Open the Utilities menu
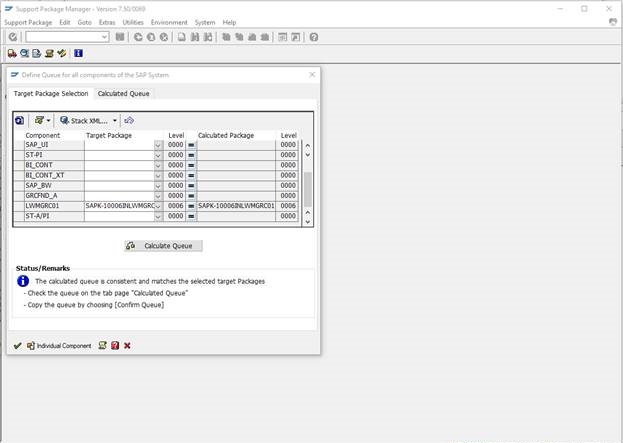Image resolution: width=623 pixels, height=443 pixels. 133,23
